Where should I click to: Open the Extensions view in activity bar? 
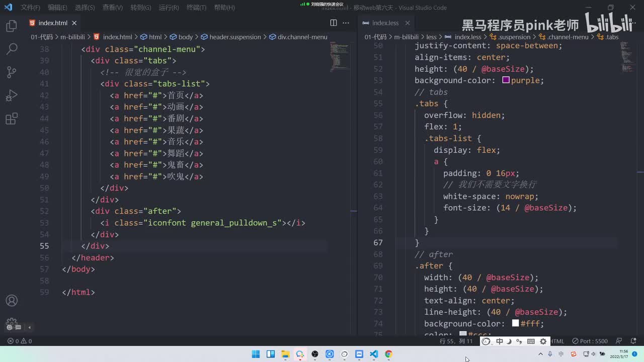[x=12, y=119]
